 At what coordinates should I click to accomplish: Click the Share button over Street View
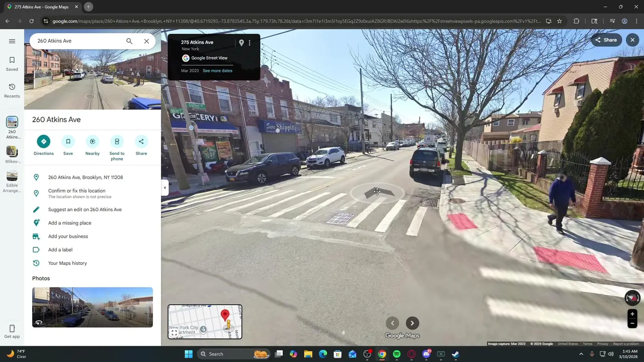(606, 40)
